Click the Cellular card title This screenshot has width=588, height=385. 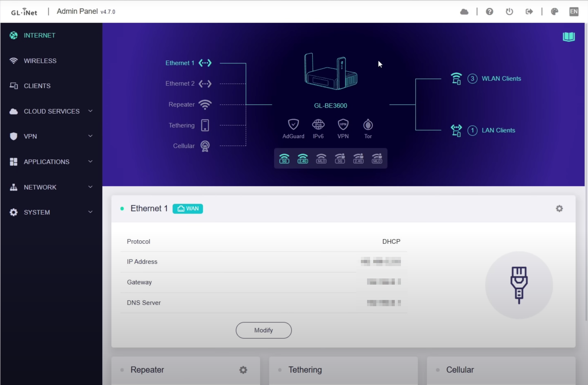click(460, 370)
